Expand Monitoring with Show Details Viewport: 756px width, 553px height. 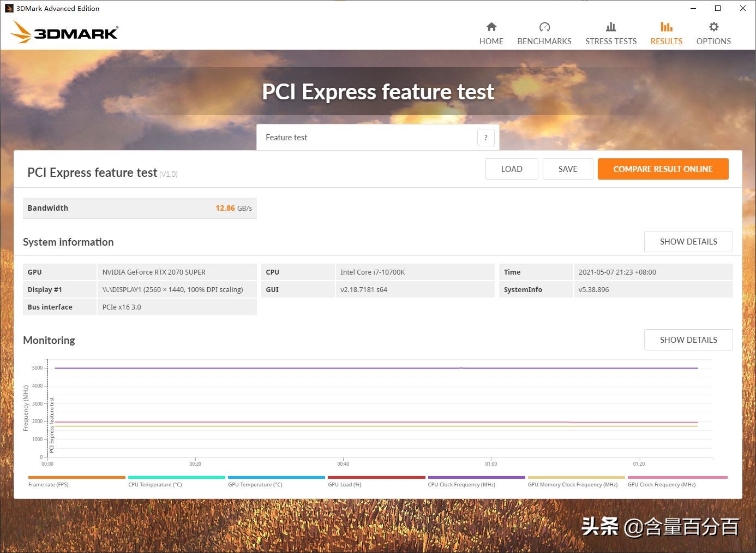688,340
